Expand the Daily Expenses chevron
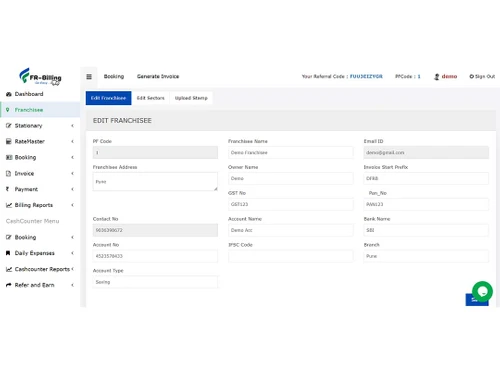The width and height of the screenshot is (500, 375). click(72, 253)
